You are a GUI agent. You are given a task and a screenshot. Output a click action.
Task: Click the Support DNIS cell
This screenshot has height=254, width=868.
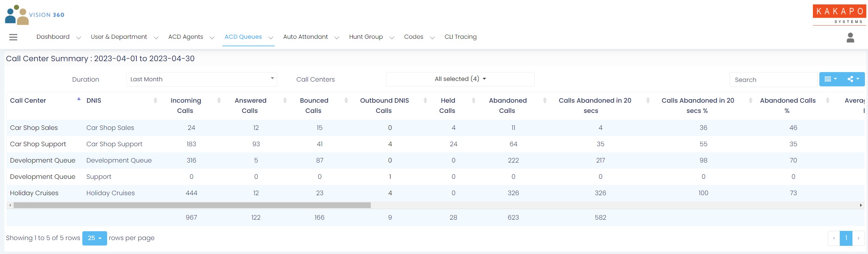pyautogui.click(x=99, y=177)
